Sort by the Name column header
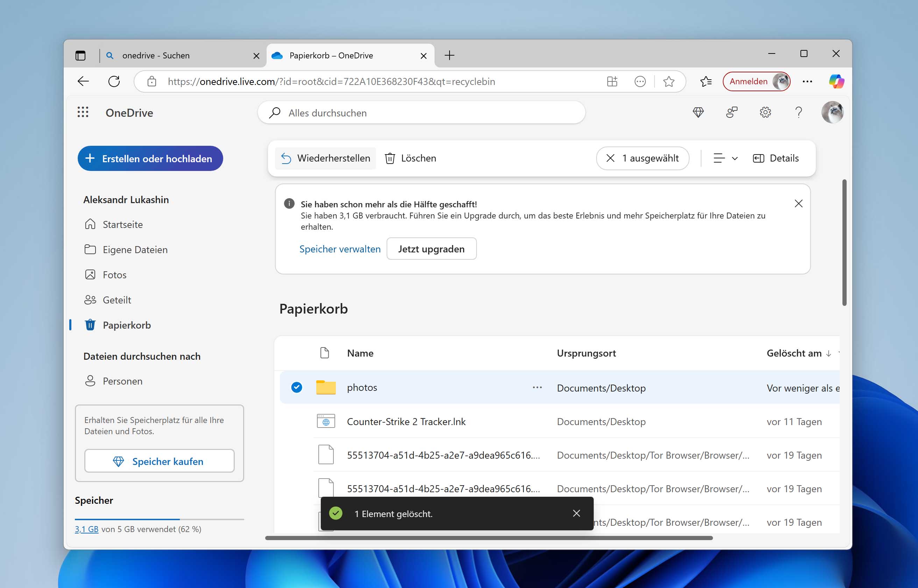Viewport: 918px width, 588px height. [360, 353]
